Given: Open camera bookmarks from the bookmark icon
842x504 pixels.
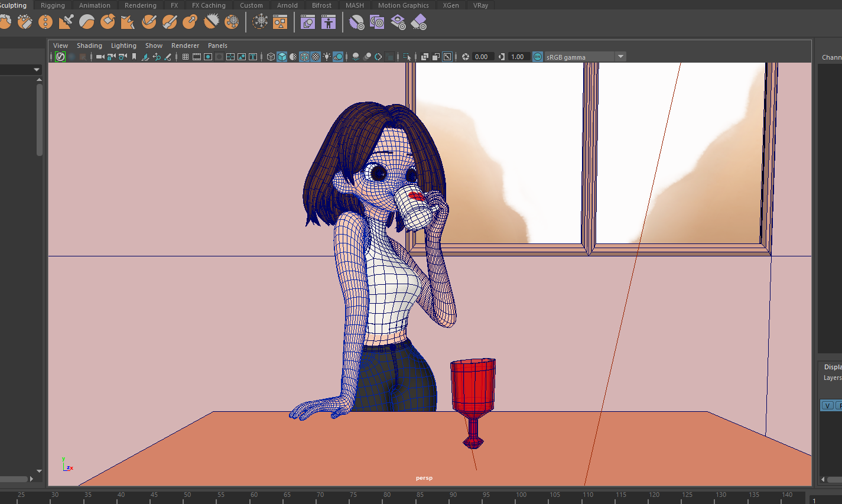Looking at the screenshot, I should point(134,57).
